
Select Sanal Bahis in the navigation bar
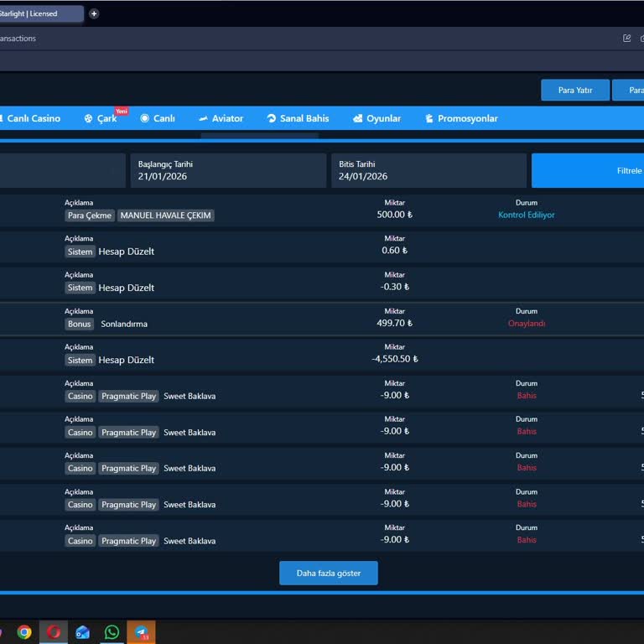(298, 119)
